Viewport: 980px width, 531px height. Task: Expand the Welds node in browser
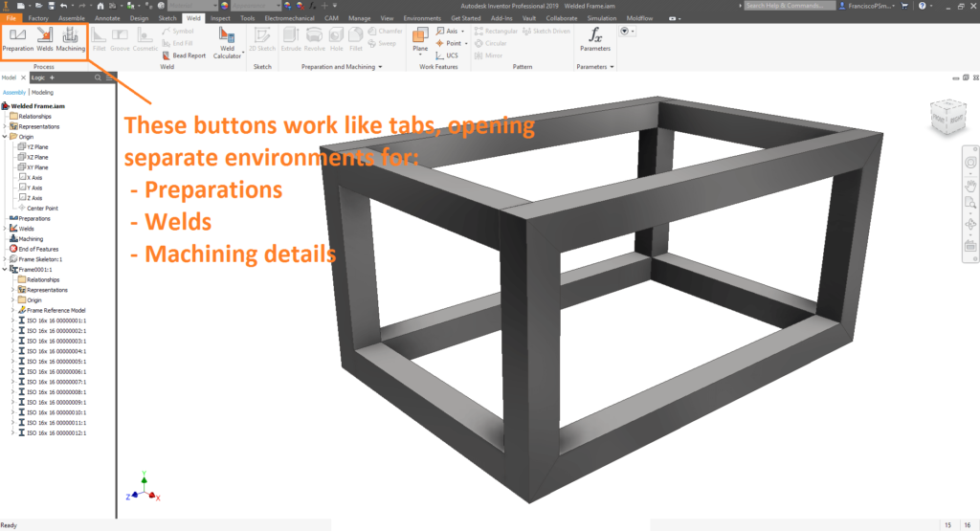(x=5, y=229)
